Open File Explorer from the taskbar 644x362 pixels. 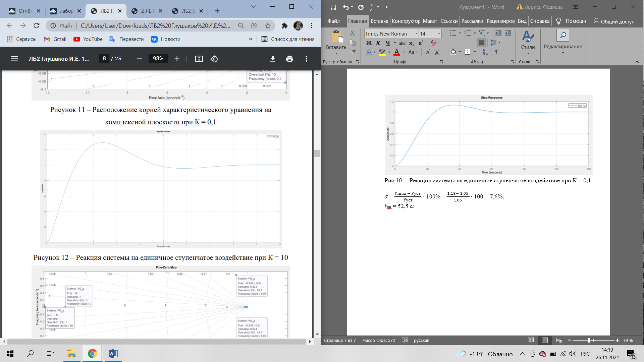[71, 354]
